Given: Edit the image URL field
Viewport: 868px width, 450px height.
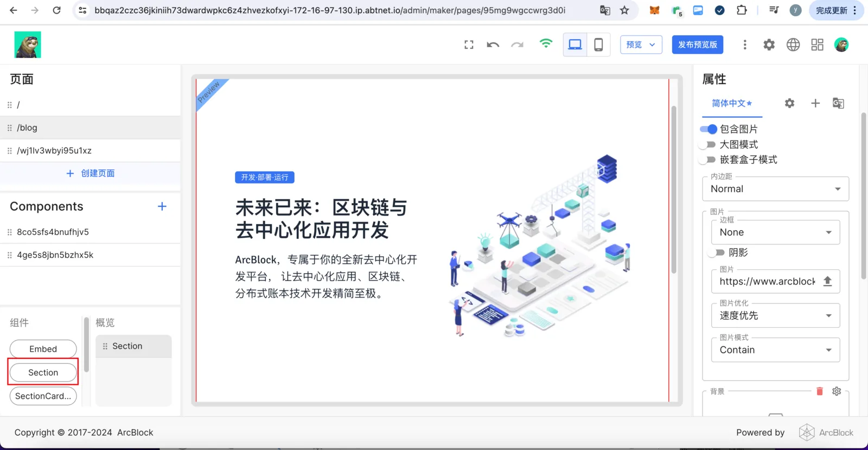Looking at the screenshot, I should [767, 281].
